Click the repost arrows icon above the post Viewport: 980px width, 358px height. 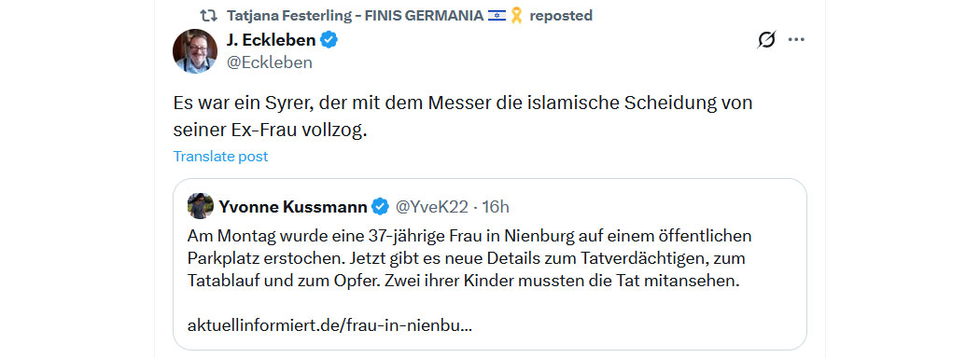(207, 15)
